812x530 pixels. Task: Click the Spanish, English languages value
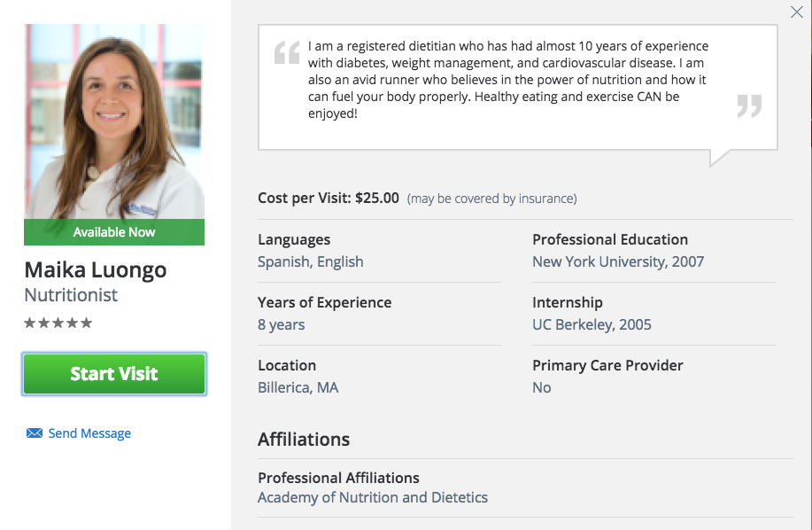311,261
